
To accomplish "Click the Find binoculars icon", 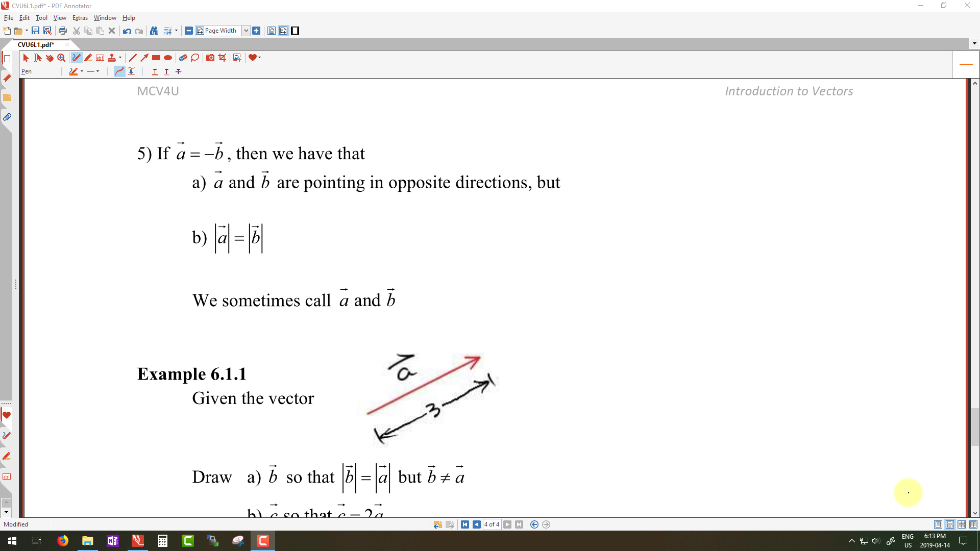I will 154,31.
